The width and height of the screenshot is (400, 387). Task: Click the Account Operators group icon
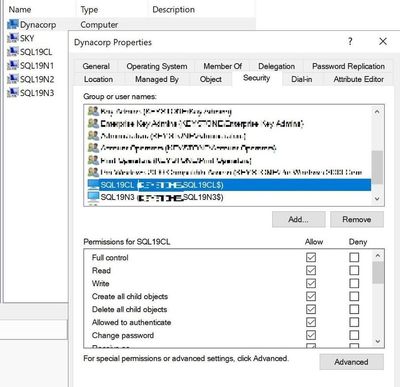[93, 148]
